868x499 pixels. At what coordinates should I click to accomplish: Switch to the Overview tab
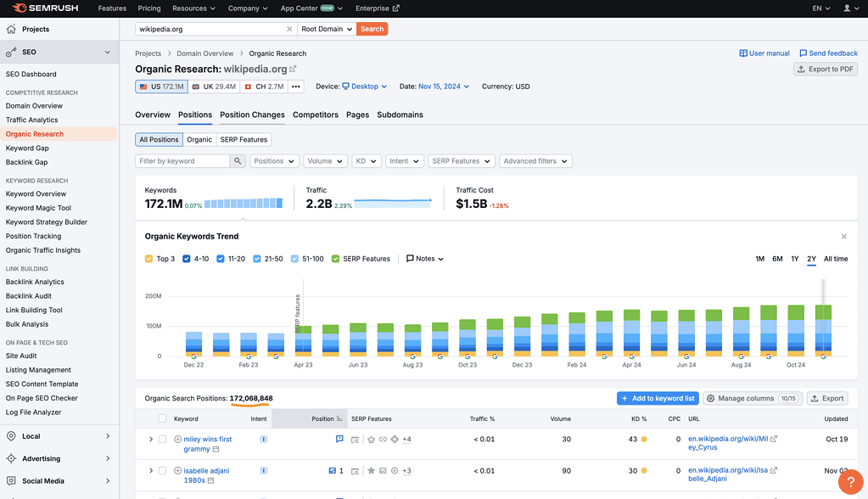click(153, 115)
